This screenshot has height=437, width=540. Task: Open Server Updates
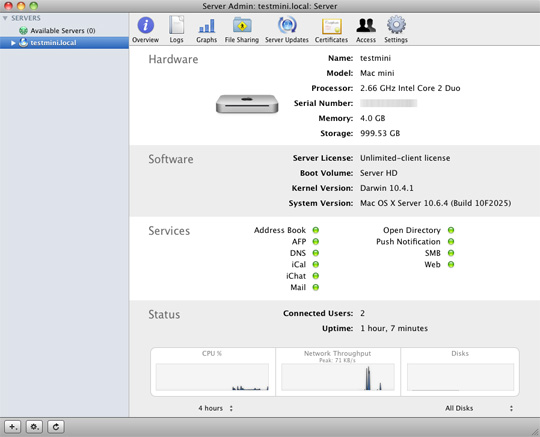287,25
